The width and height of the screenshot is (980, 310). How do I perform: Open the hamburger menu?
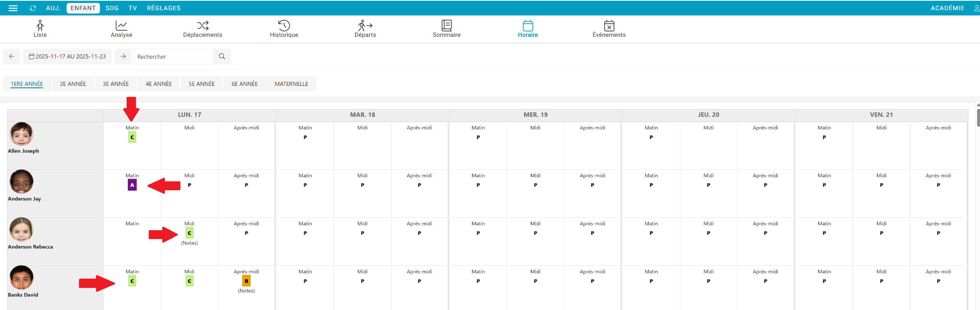13,8
